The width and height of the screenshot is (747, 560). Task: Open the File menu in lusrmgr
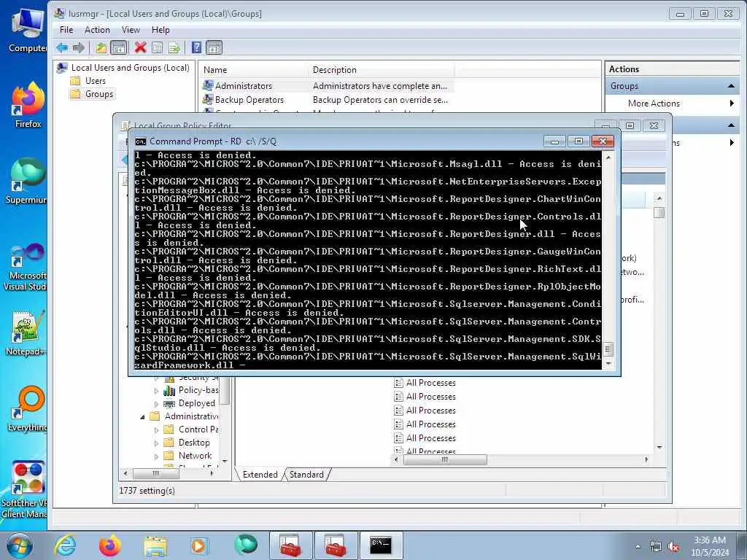(66, 29)
